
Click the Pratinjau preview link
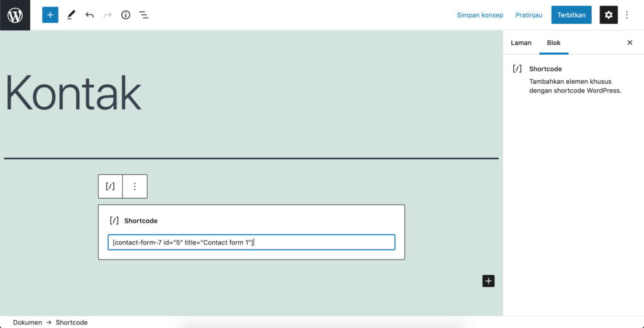coord(528,15)
